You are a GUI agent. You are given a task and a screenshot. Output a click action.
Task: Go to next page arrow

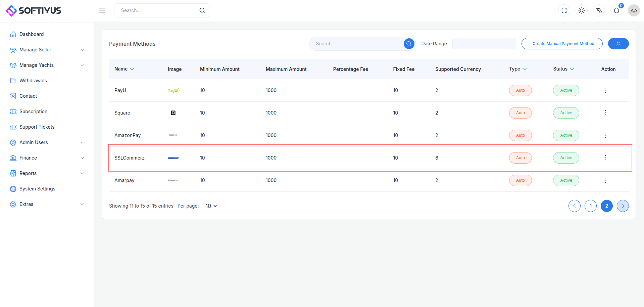click(x=623, y=206)
